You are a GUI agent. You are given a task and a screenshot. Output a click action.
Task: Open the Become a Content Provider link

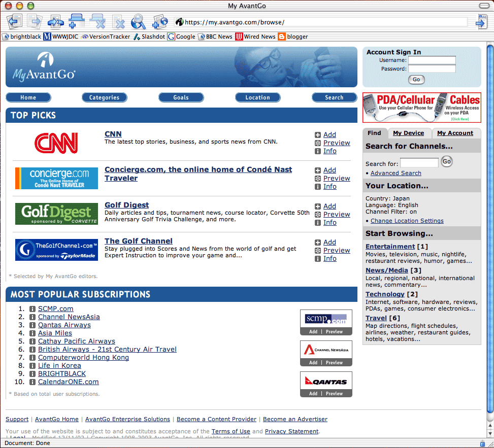[216, 420]
